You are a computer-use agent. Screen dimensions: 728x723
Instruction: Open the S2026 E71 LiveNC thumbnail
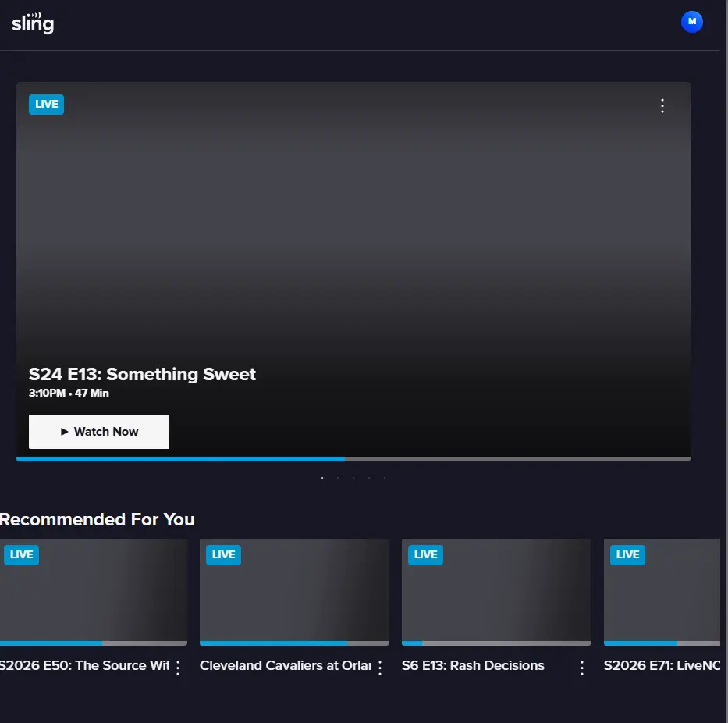point(662,590)
